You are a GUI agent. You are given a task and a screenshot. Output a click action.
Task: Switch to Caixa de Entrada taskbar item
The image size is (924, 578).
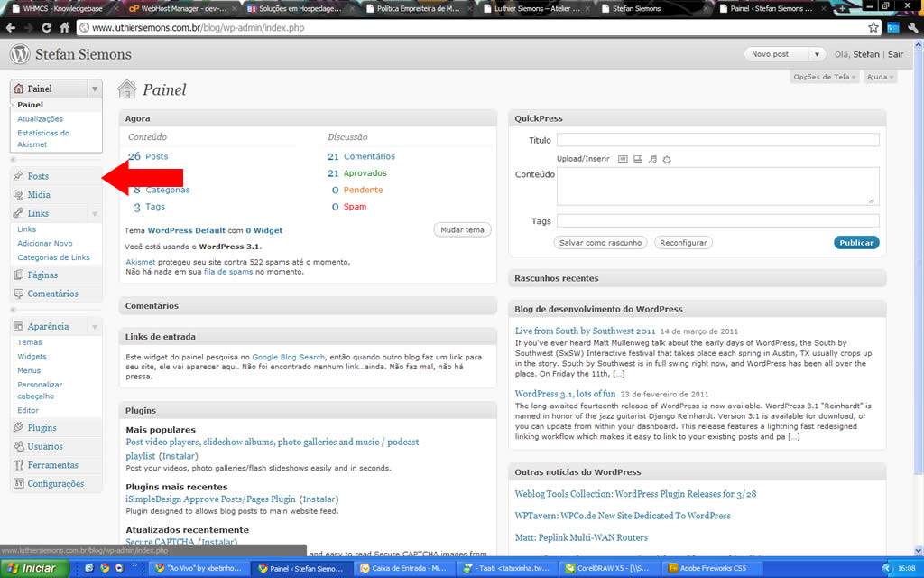click(x=404, y=568)
